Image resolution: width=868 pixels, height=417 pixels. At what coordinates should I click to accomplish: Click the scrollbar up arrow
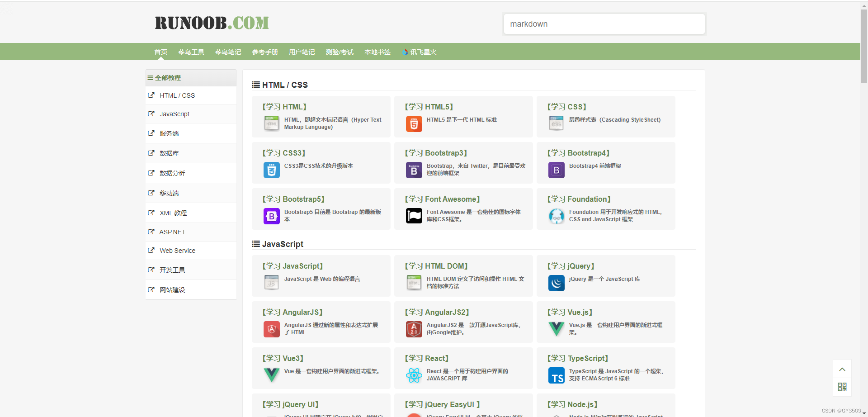(x=864, y=5)
